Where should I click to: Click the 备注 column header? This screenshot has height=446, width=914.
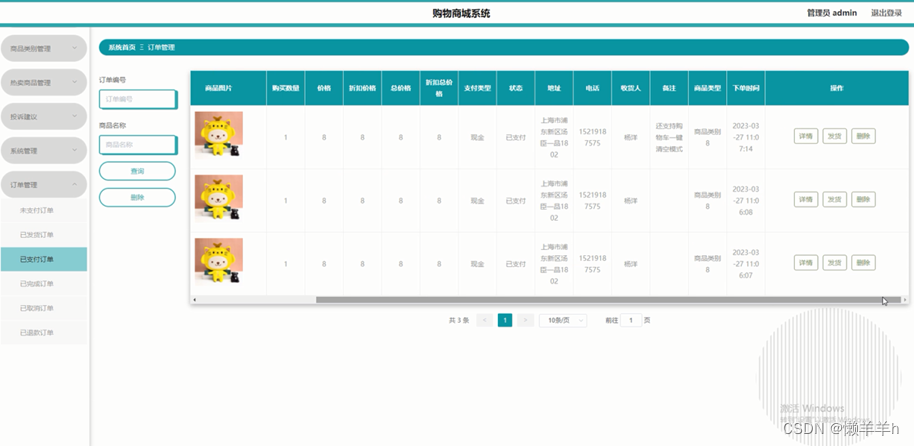tap(669, 88)
